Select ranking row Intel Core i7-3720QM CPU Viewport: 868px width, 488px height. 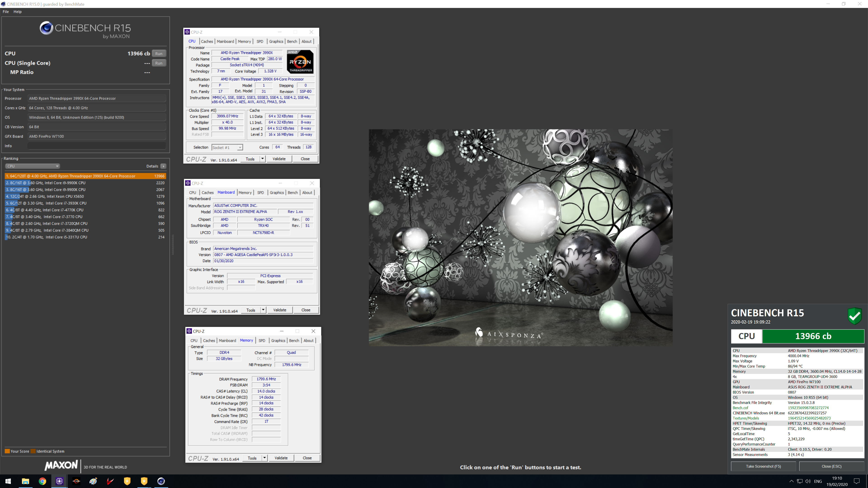(x=85, y=224)
